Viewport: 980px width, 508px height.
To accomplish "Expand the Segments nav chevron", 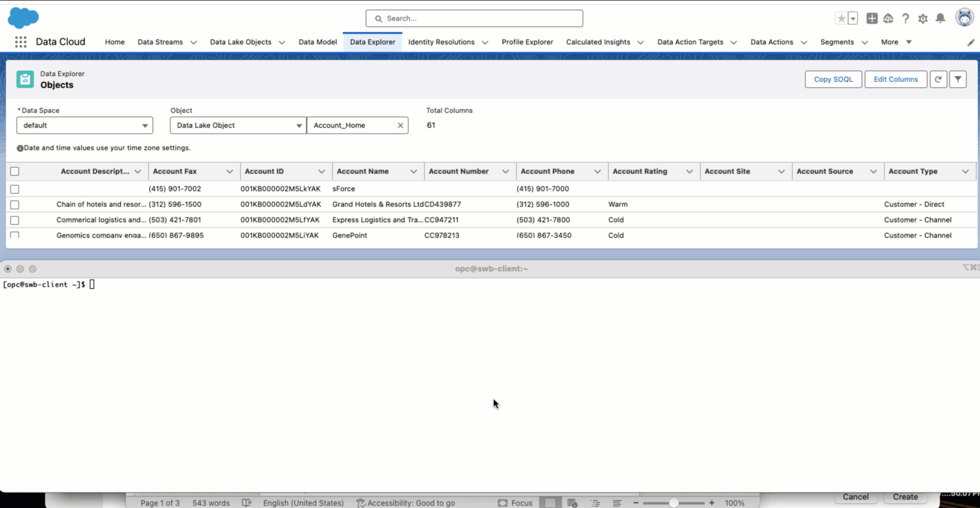I will (864, 42).
